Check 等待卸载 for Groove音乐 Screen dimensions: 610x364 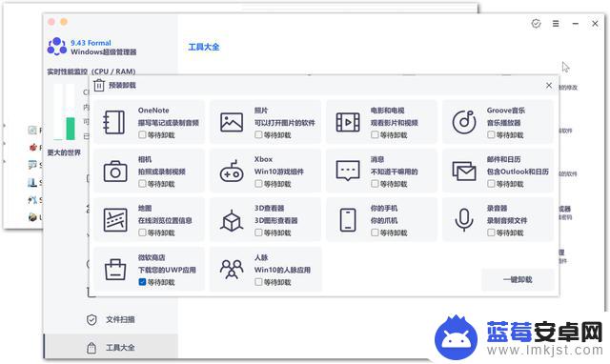click(491, 135)
